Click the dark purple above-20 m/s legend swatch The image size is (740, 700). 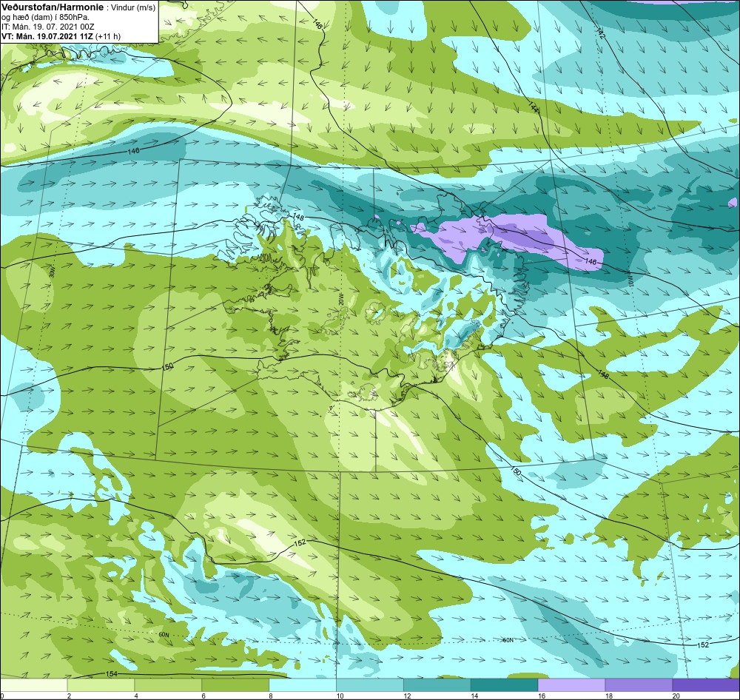(x=706, y=684)
